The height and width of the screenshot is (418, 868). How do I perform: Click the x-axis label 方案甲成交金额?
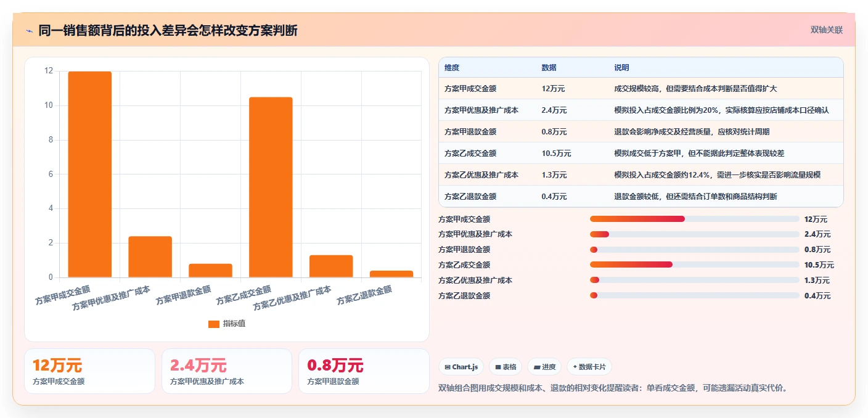click(64, 296)
